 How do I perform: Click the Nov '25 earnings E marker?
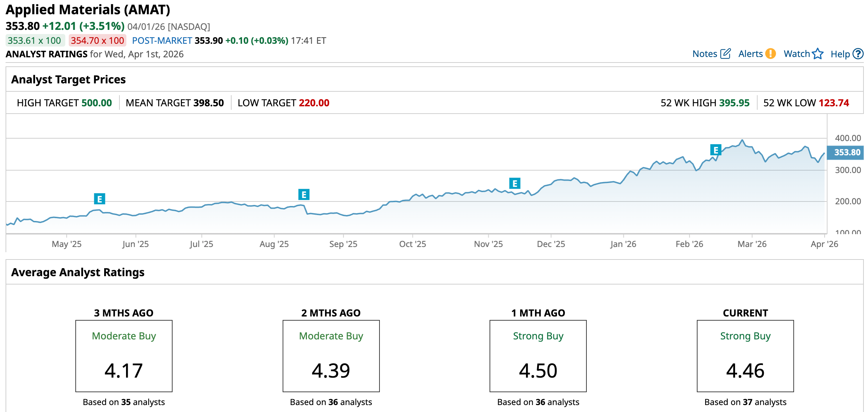pos(515,183)
